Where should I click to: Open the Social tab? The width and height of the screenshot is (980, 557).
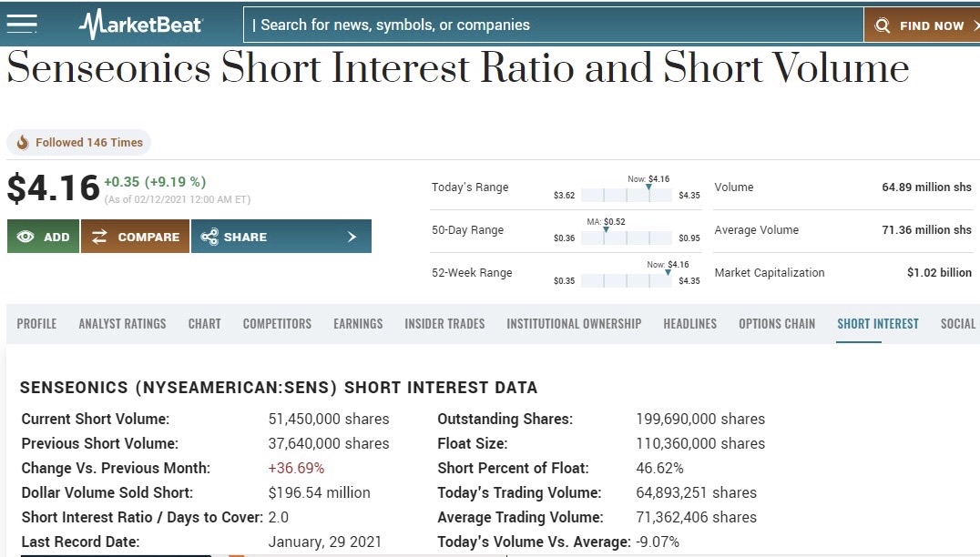(958, 323)
